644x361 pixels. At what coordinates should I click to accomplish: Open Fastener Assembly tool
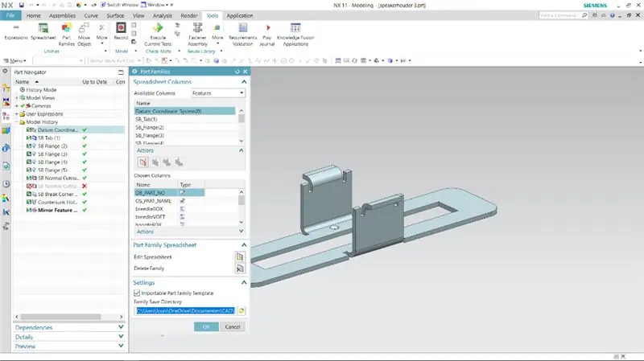pos(197,34)
